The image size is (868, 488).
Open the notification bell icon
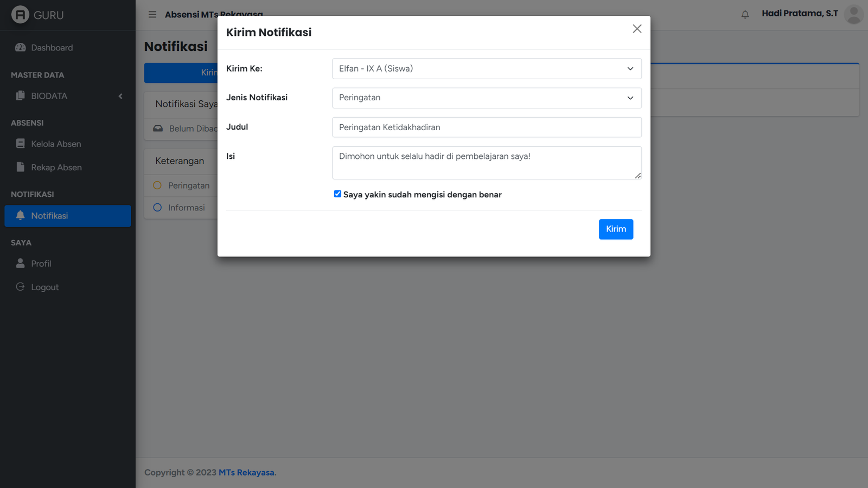click(x=745, y=15)
